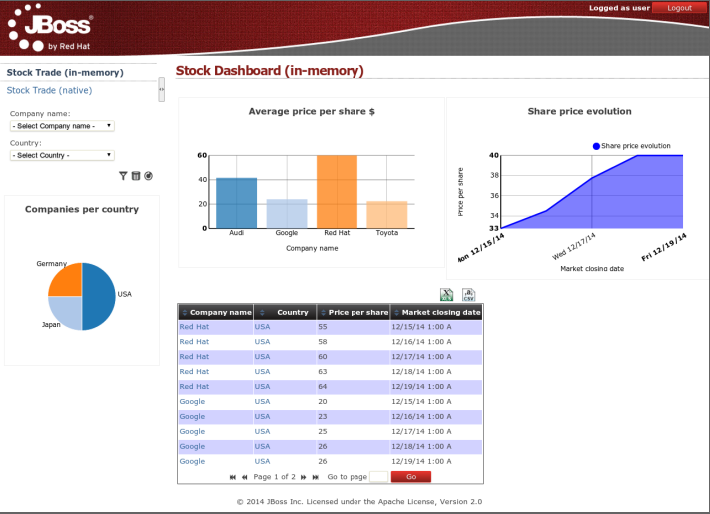Image resolution: width=710 pixels, height=514 pixels.
Task: Click the 12/17/14 date in Google row
Action: point(422,431)
